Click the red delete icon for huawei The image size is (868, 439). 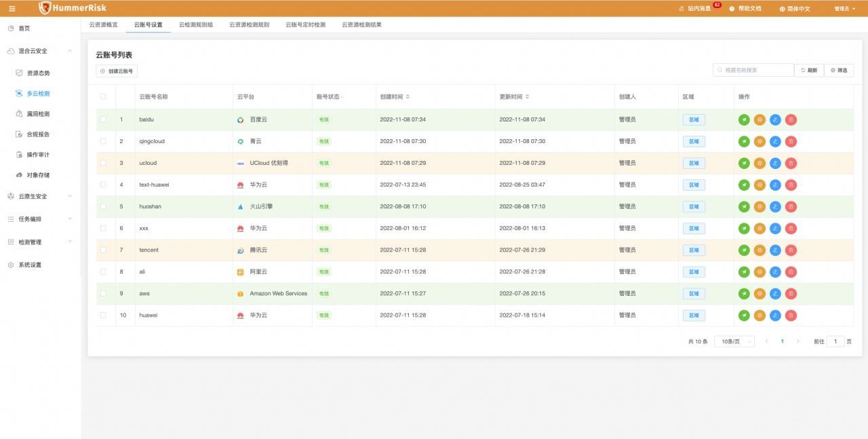point(791,316)
